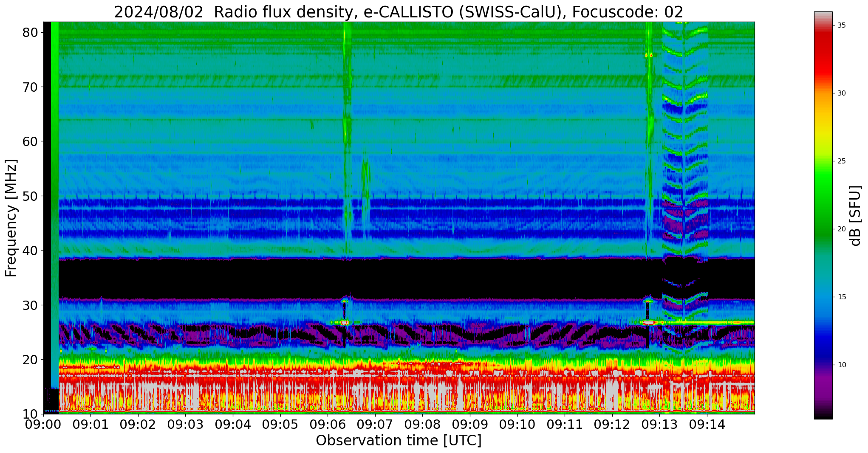The height and width of the screenshot is (453, 868).
Task: Click the 20 MHz frequency tick label
Action: tap(30, 360)
